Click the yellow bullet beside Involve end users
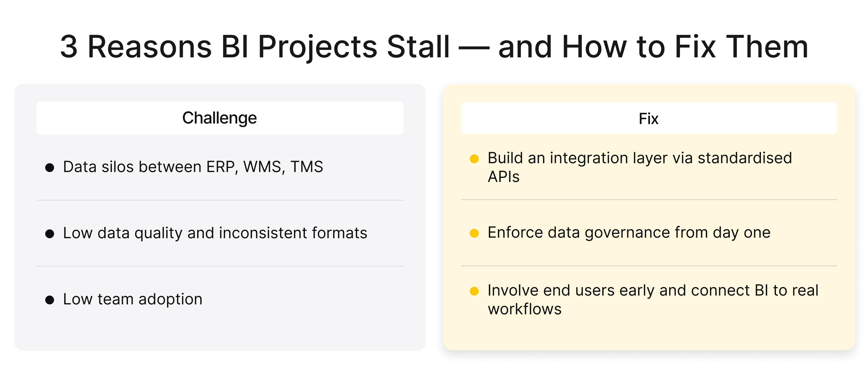 [474, 291]
